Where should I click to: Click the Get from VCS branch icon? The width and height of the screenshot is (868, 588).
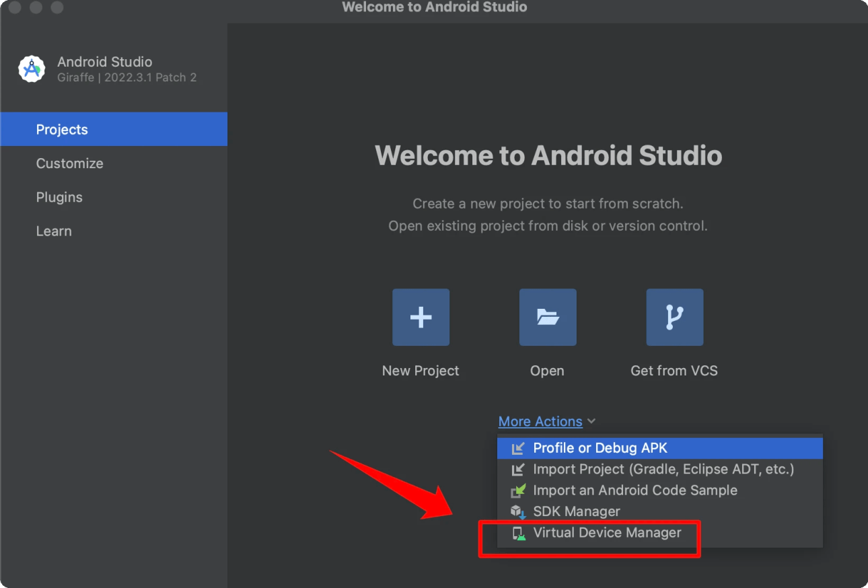pyautogui.click(x=674, y=317)
